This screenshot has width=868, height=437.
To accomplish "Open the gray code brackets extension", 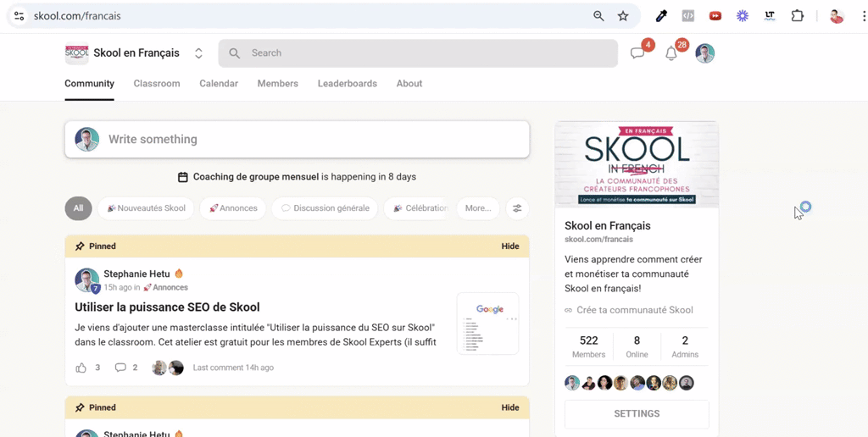I will pyautogui.click(x=688, y=16).
